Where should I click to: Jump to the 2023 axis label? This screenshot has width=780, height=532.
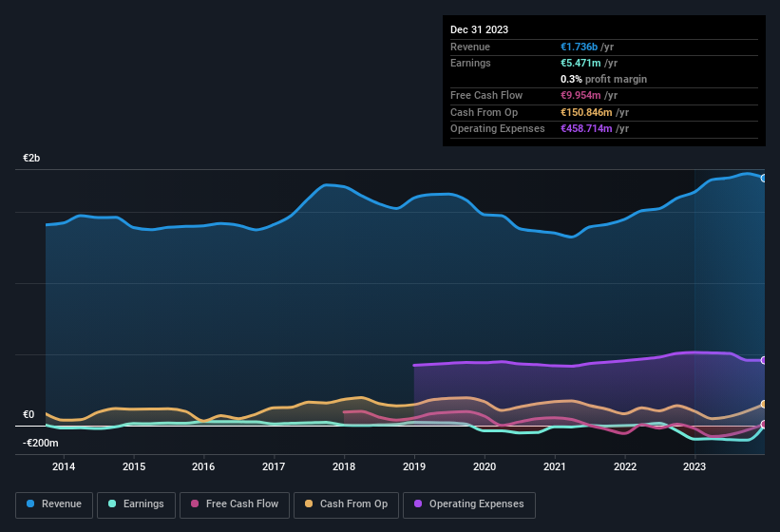pyautogui.click(x=694, y=466)
